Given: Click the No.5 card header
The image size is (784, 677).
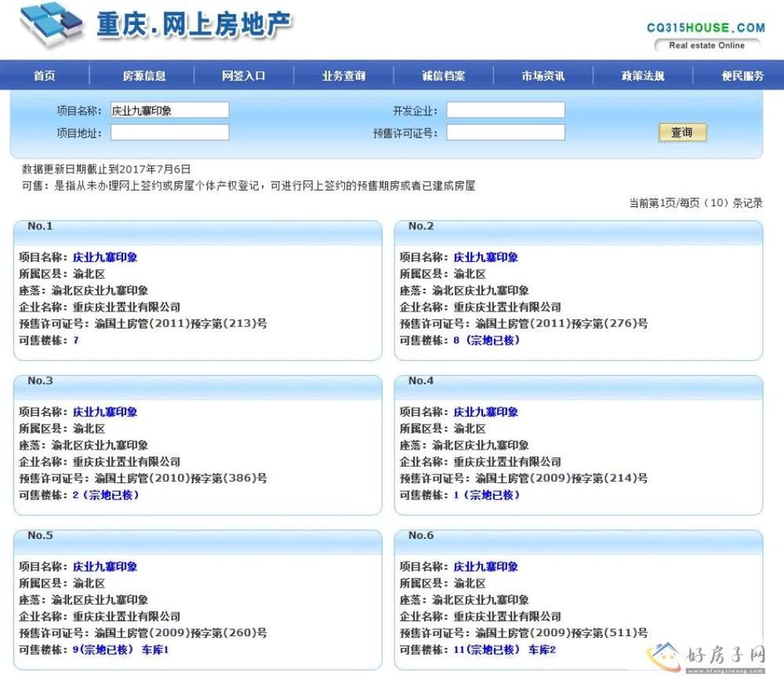Looking at the screenshot, I should [x=198, y=541].
